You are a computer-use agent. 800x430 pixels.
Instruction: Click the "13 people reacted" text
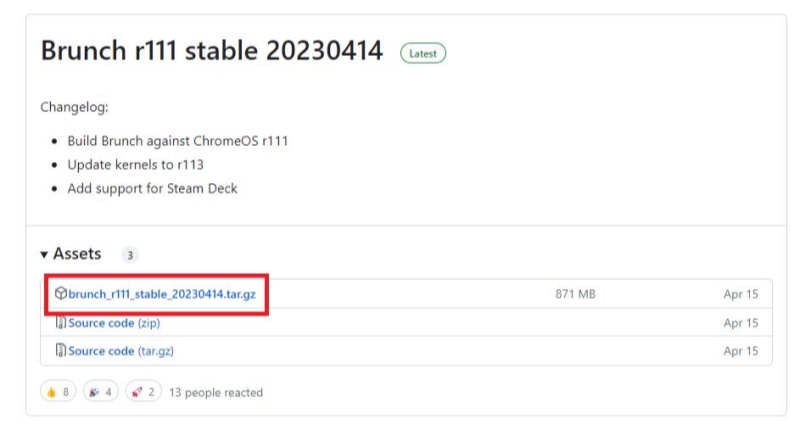[x=216, y=393]
